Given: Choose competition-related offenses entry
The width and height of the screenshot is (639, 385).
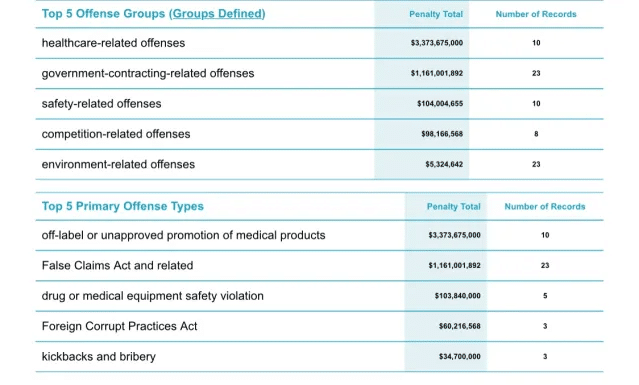Looking at the screenshot, I should [x=116, y=134].
